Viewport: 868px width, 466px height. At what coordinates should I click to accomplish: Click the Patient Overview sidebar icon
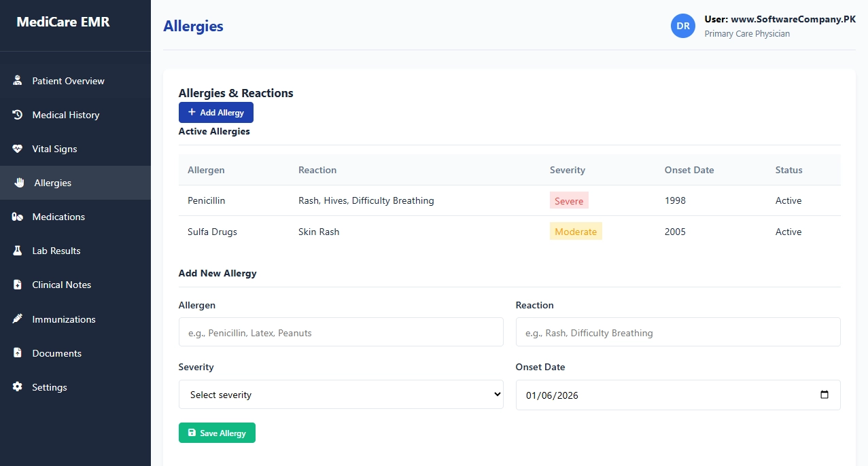[18, 81]
